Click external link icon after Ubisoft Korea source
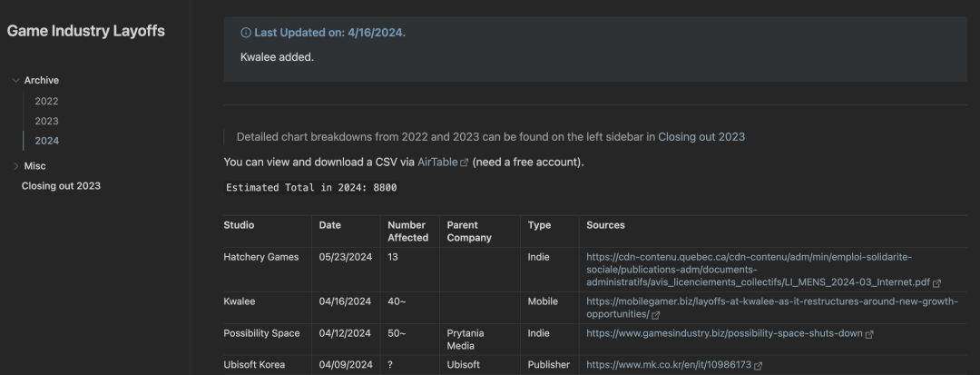The image size is (980, 375). (755, 365)
